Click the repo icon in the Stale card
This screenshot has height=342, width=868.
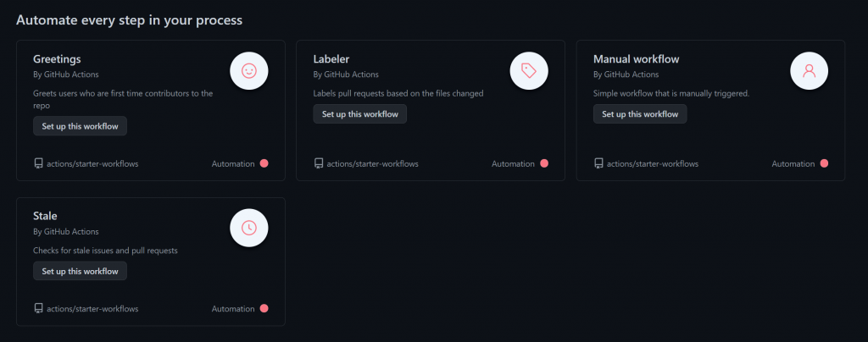pyautogui.click(x=38, y=308)
